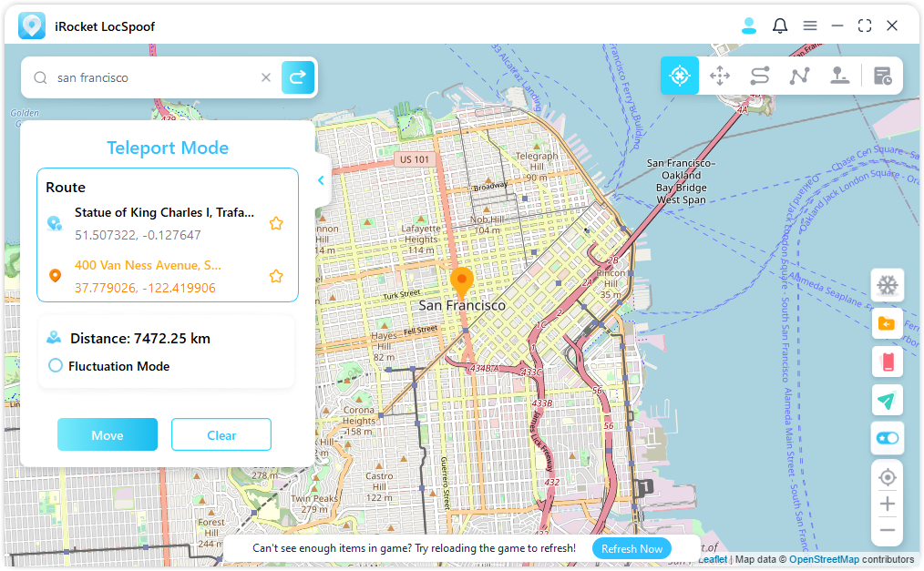Click the green paper plane icon
This screenshot has height=571, width=924.
point(887,400)
